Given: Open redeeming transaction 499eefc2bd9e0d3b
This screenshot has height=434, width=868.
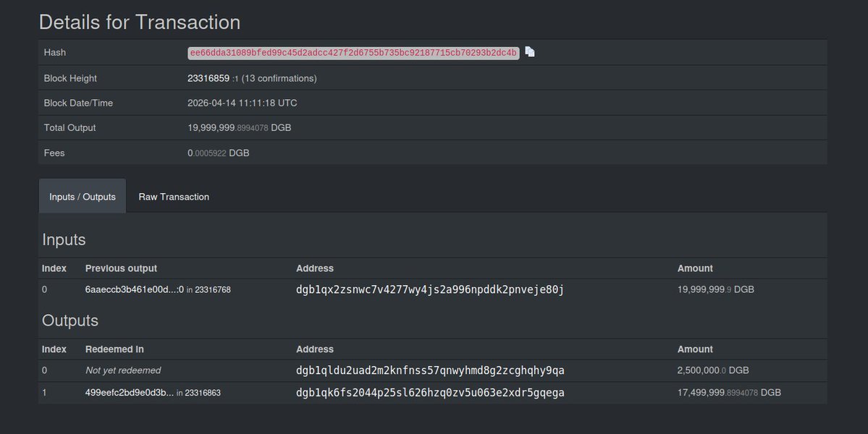Looking at the screenshot, I should point(129,393).
